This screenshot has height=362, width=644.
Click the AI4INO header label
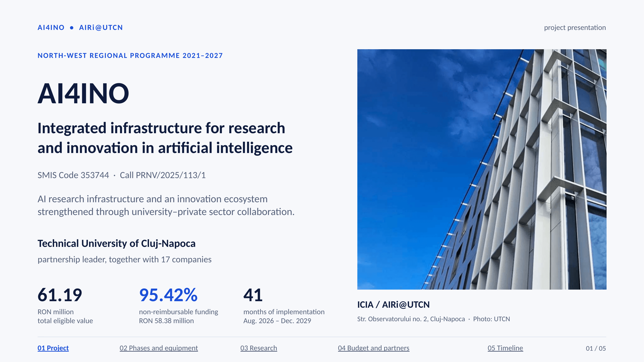(51, 28)
